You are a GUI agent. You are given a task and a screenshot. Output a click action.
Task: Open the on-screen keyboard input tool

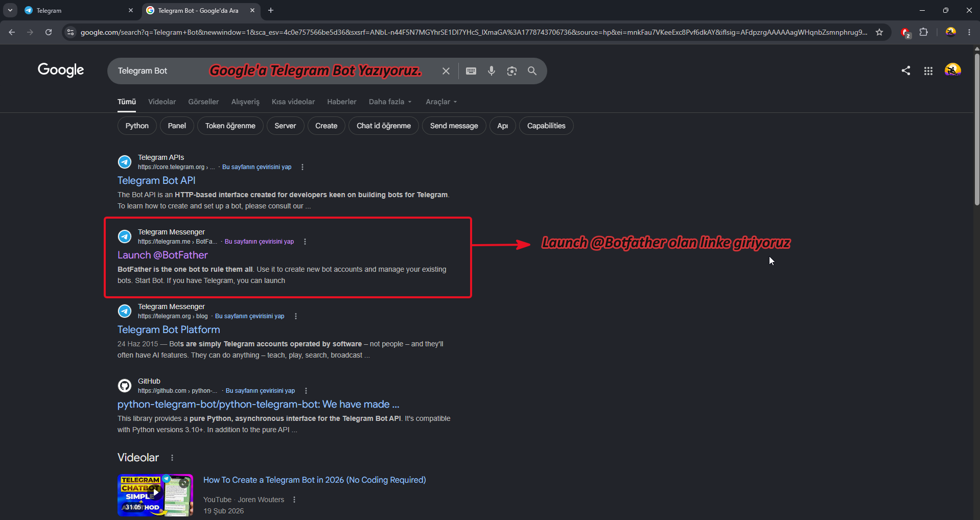[471, 71]
